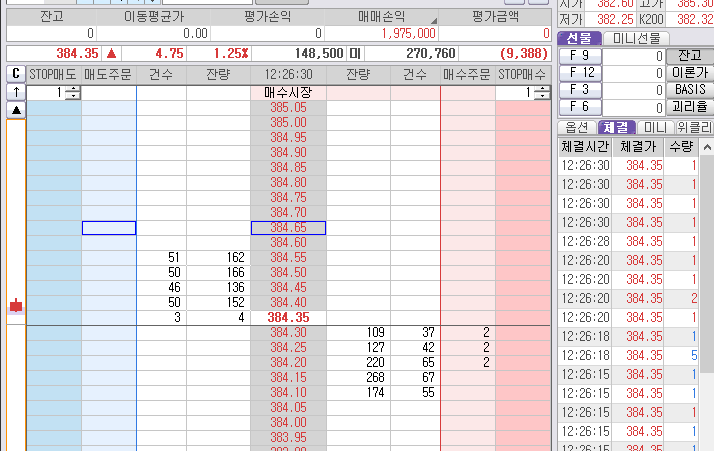Click the STOP매수 column header
Screen dimensions: 714x451
[x=523, y=74]
